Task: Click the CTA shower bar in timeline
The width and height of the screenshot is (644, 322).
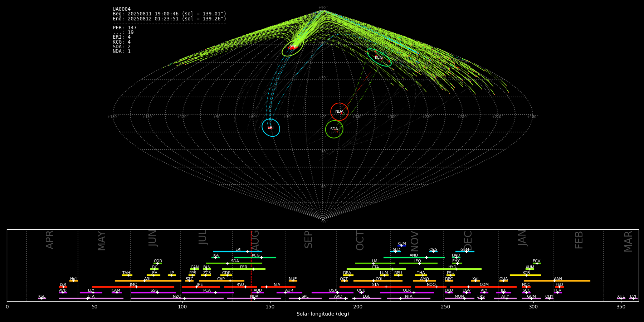Action: click(x=376, y=269)
